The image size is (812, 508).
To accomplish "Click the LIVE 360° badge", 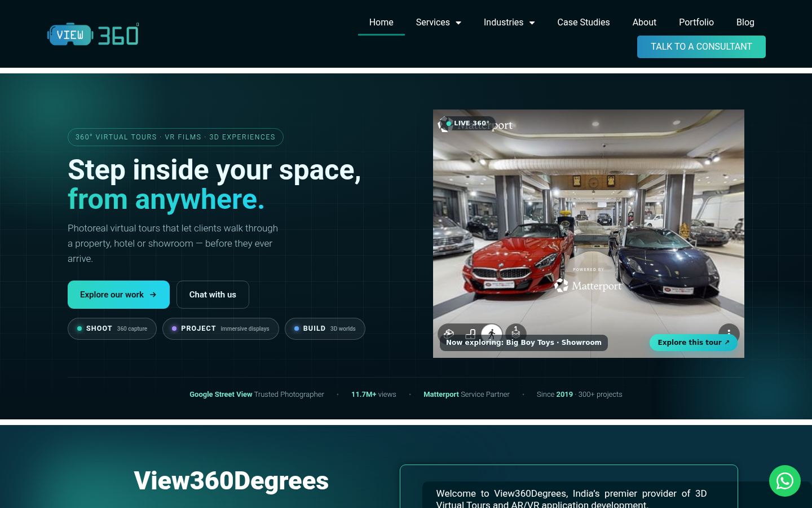I will (467, 123).
